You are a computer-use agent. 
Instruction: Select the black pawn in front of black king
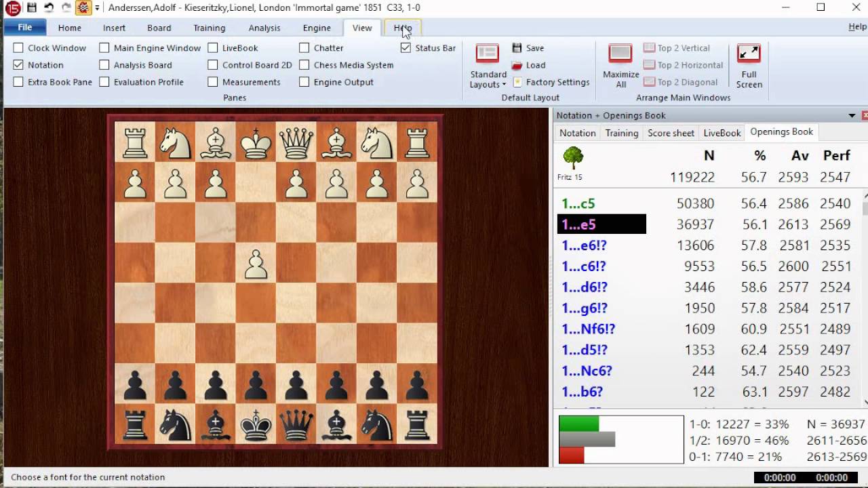(256, 384)
